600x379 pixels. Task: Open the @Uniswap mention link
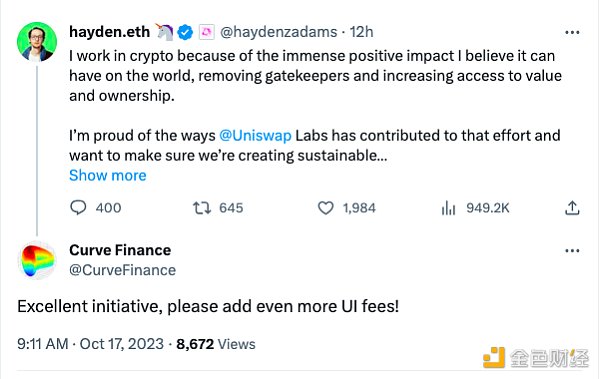[x=255, y=136]
